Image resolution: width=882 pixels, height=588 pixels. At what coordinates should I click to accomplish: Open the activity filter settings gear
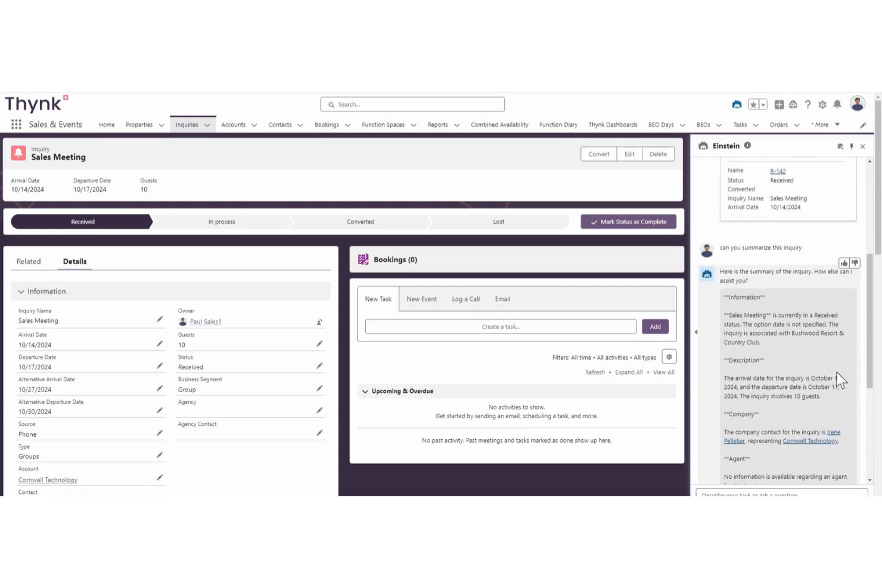point(669,357)
